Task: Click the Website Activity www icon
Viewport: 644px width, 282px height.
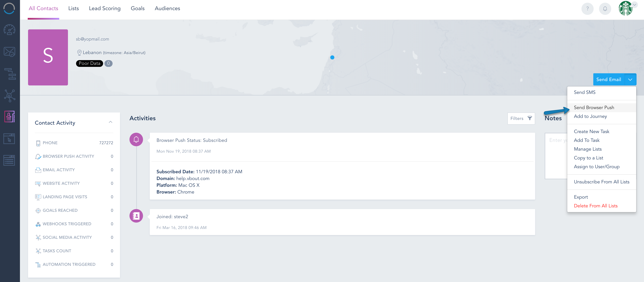Action: pos(38,184)
